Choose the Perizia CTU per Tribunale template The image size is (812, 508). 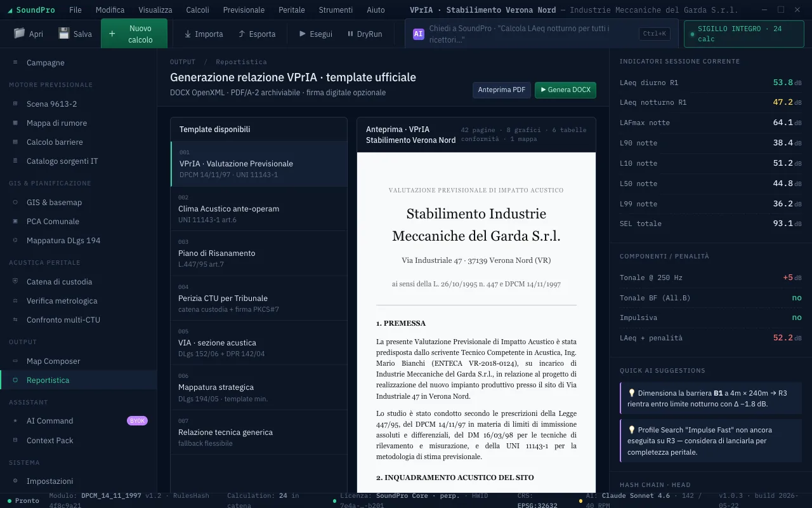tap(259, 298)
